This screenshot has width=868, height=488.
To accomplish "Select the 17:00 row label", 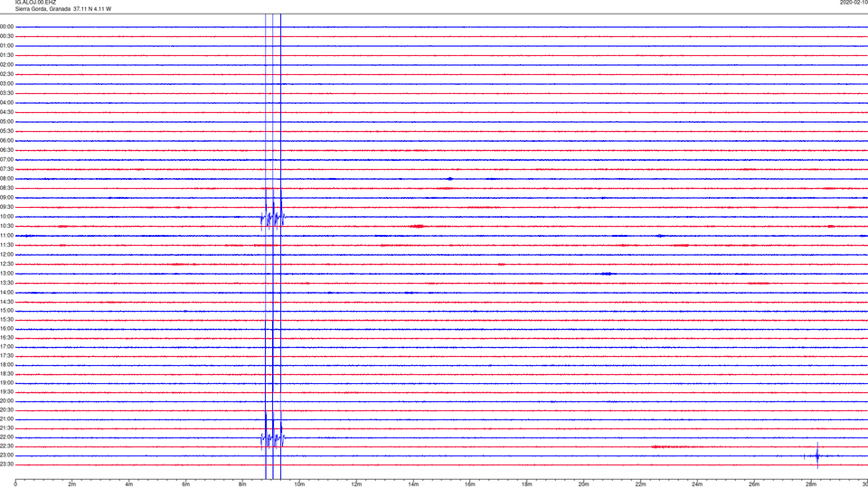I will [6, 347].
